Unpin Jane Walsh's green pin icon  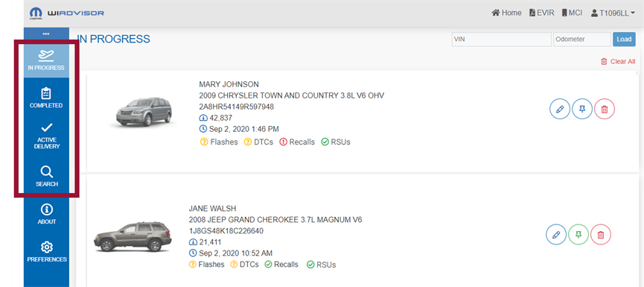[x=578, y=234]
